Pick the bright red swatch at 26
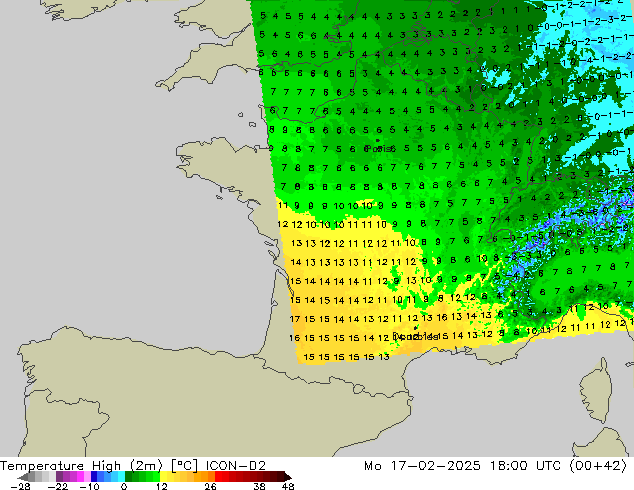 [218, 477]
